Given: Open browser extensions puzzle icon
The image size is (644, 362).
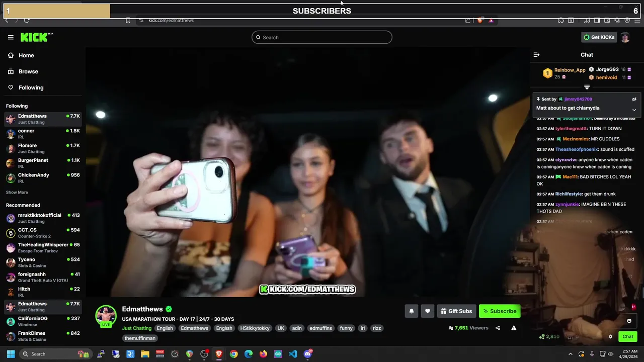Looking at the screenshot, I should (x=561, y=20).
